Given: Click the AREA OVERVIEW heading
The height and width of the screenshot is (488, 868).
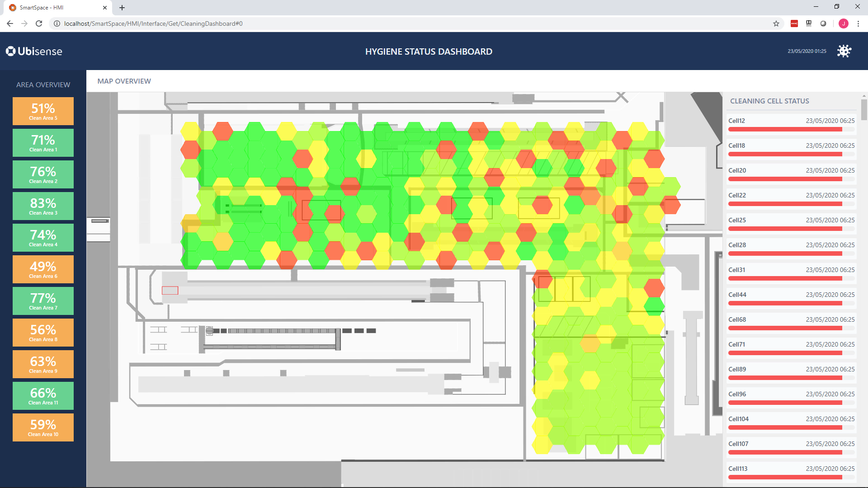Looking at the screenshot, I should coord(43,85).
